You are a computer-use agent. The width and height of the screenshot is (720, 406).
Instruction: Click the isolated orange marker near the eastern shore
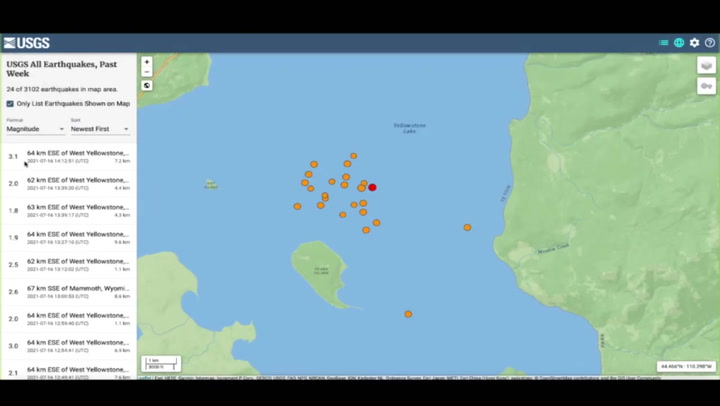[467, 227]
